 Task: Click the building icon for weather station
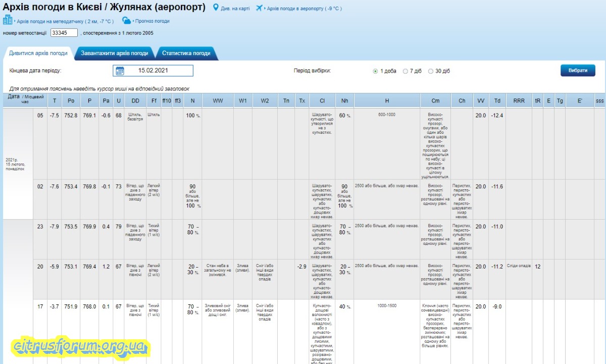[x=8, y=20]
